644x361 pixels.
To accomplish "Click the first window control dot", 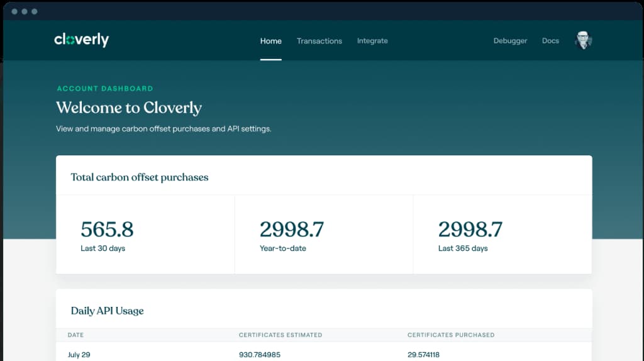I will point(14,11).
